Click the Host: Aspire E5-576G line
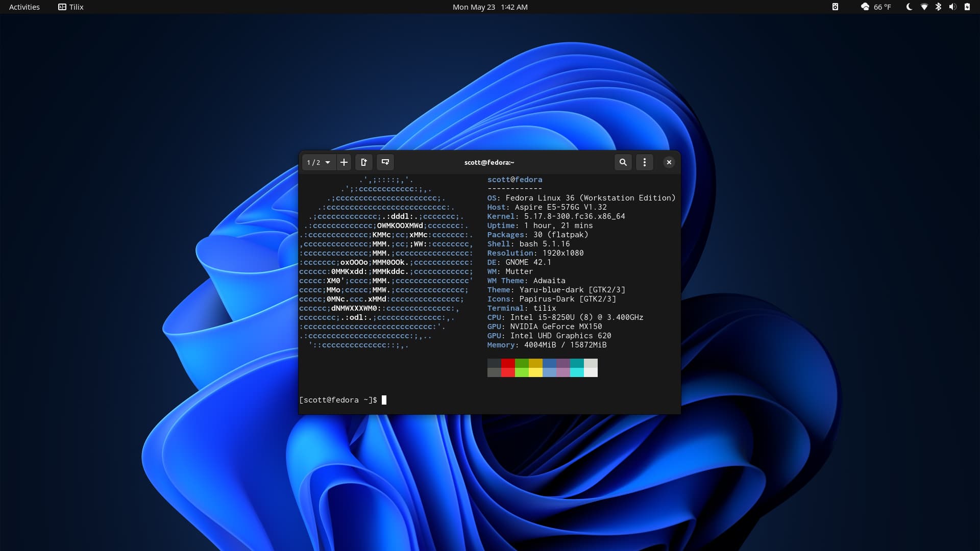Screen dimensions: 980x551 pos(547,207)
